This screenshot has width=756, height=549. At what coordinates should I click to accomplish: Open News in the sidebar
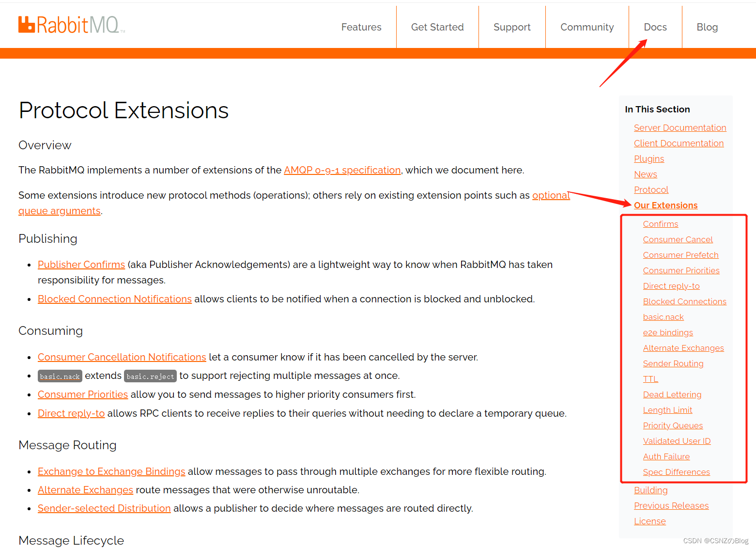click(646, 174)
